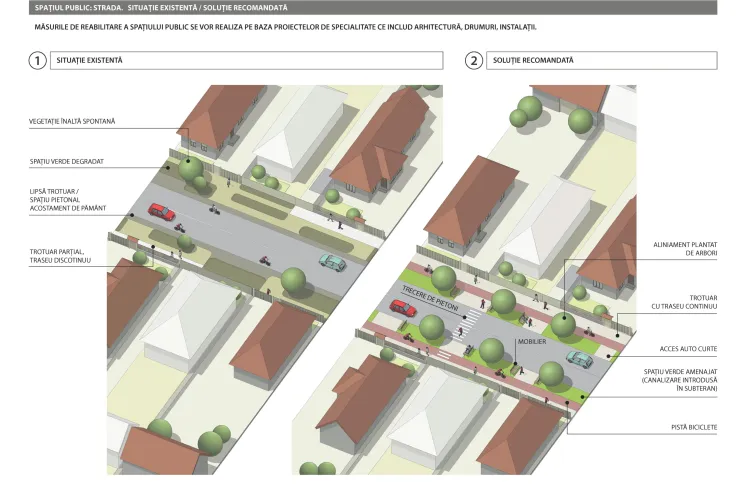Click the label 'PISTĂ BICICLETE'
750x500 pixels.
694,427
